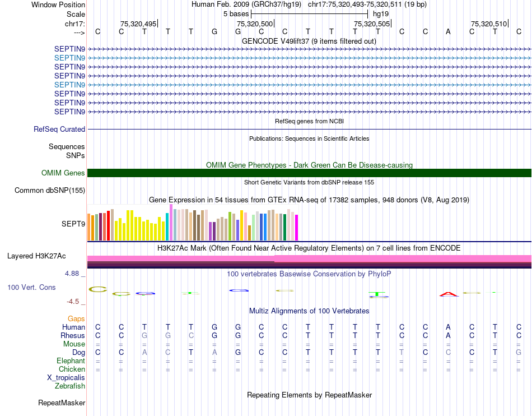Click the Layered H3K27Ac track label
Viewport: 532px width, 416px height.
pos(36,256)
